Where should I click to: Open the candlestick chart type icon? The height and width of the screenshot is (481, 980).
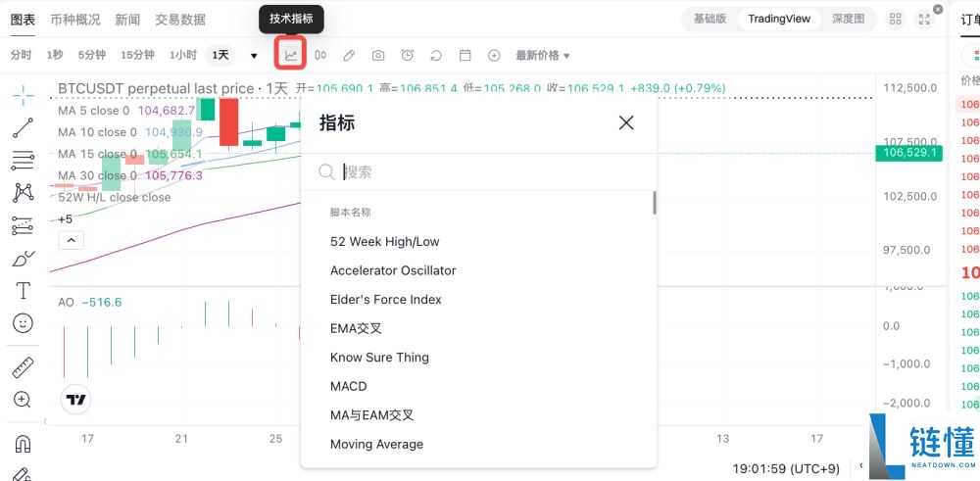[320, 55]
